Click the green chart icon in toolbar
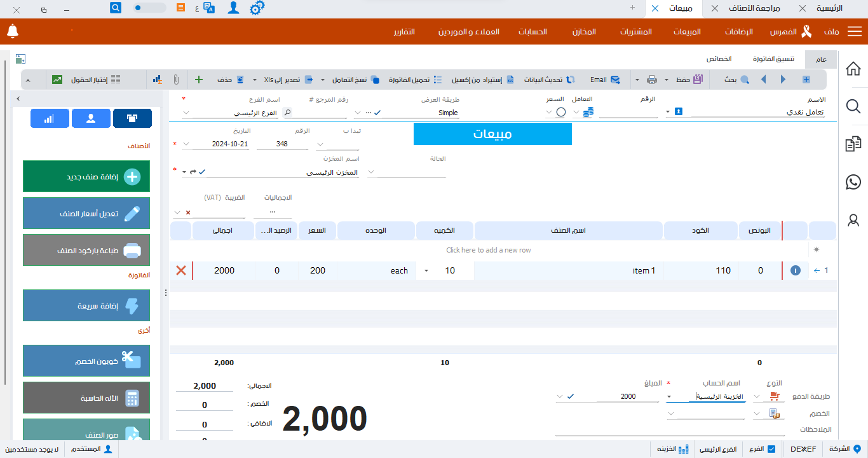Viewport: 868px width, 458px height. click(57, 80)
